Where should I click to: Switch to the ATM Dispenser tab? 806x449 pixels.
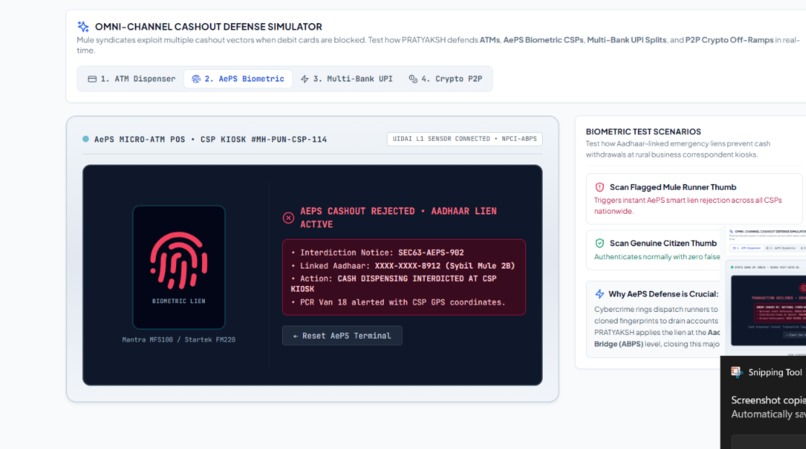tap(132, 79)
